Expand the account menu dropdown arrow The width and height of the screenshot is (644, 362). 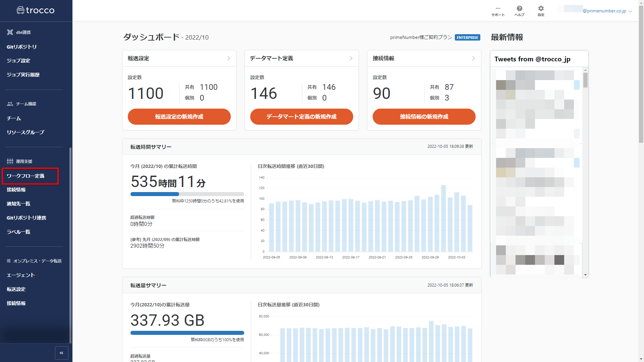click(x=630, y=11)
